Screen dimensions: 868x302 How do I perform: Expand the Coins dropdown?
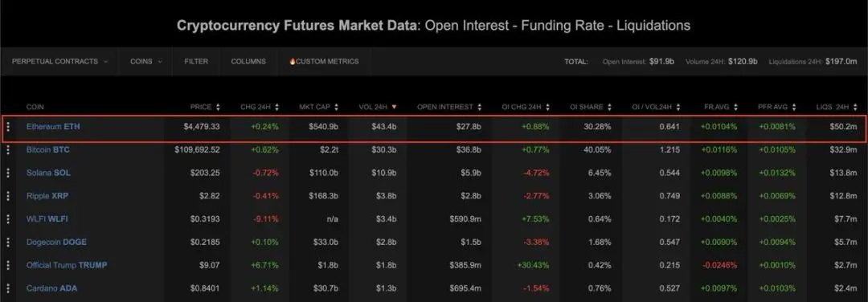pos(146,61)
